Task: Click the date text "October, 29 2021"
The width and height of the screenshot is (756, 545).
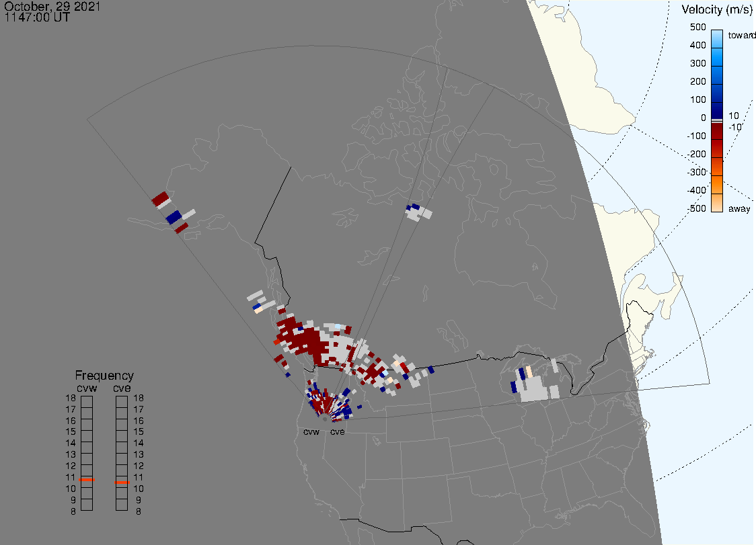Action: (x=52, y=6)
